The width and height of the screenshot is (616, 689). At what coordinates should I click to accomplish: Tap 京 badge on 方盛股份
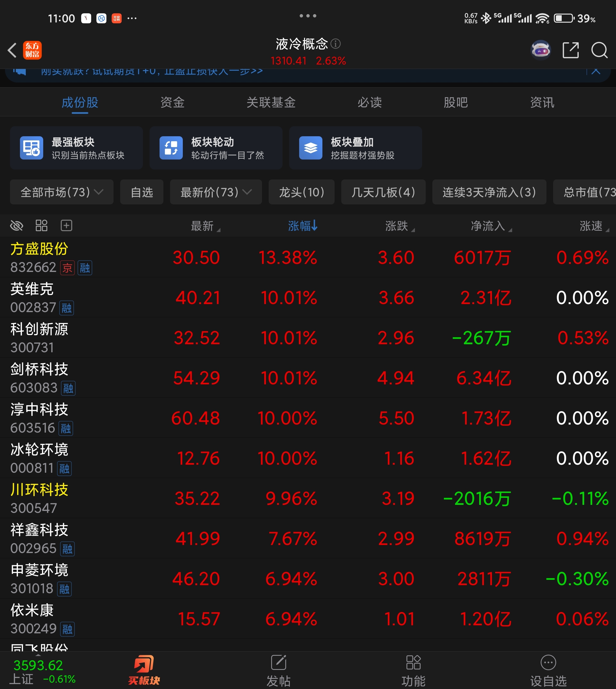click(x=67, y=268)
